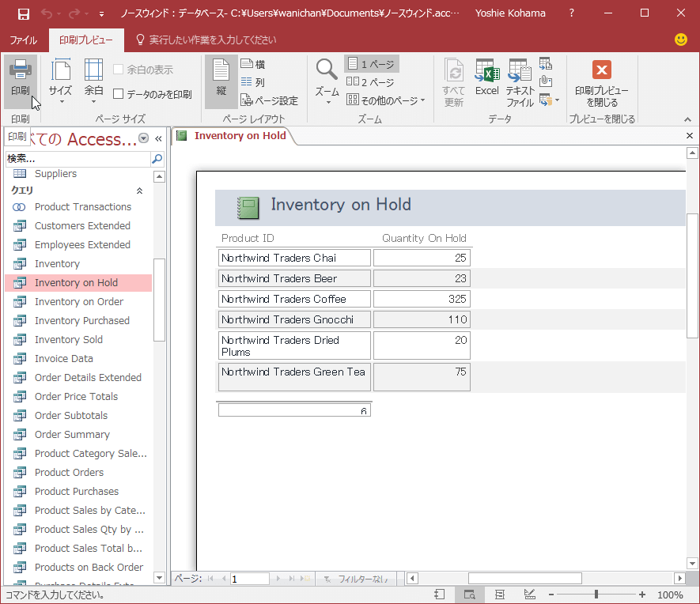This screenshot has height=604, width=700.
Task: Switch to Print Preview status icon
Action: pos(470,595)
